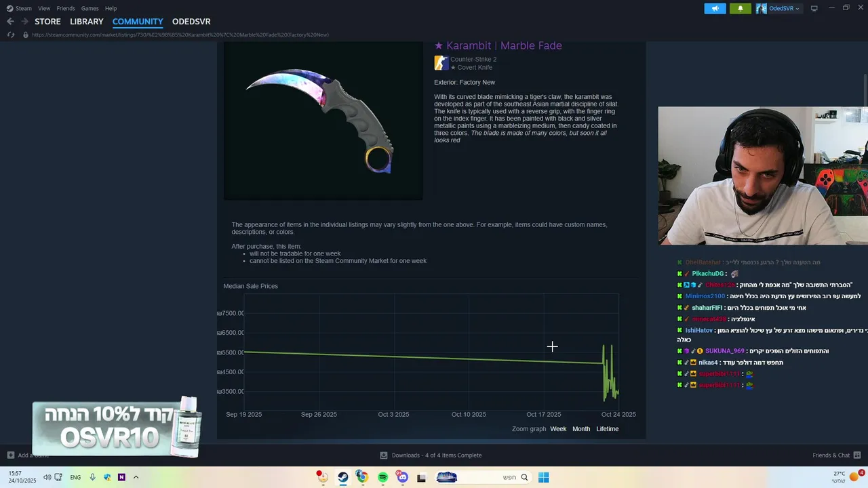The image size is (868, 488).
Task: Click the Add a Game label
Action: coord(33,455)
